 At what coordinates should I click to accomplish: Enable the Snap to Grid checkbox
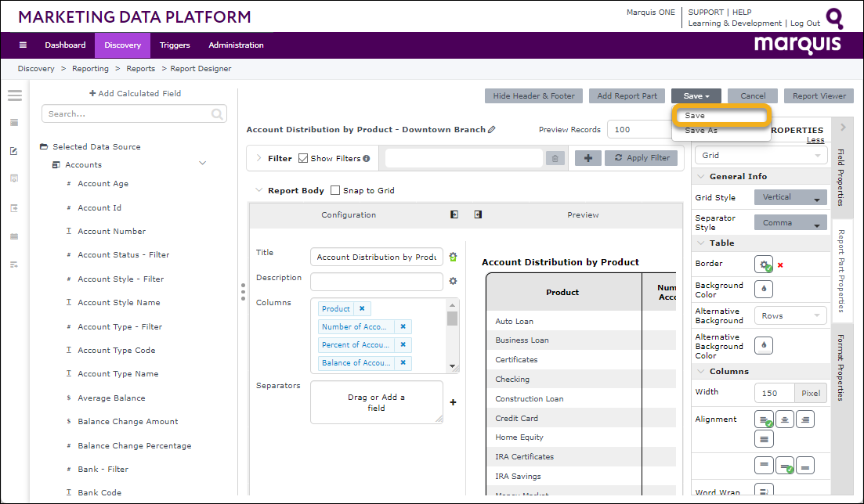point(335,190)
